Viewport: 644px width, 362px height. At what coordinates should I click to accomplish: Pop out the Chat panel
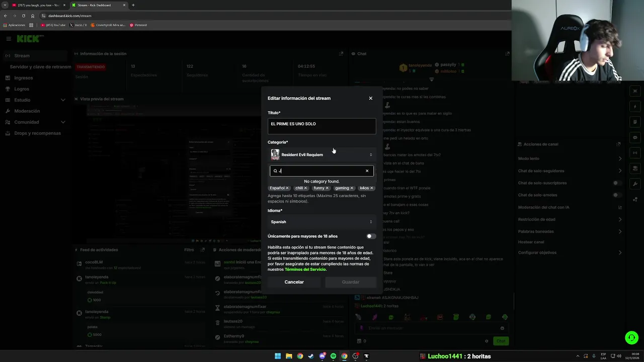coord(507,54)
